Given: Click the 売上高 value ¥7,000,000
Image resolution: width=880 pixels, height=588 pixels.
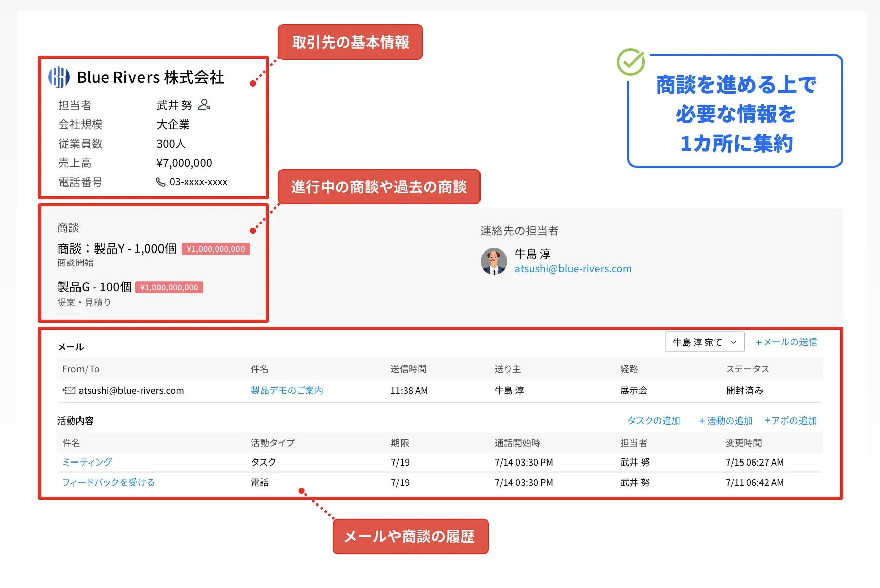Looking at the screenshot, I should [184, 163].
